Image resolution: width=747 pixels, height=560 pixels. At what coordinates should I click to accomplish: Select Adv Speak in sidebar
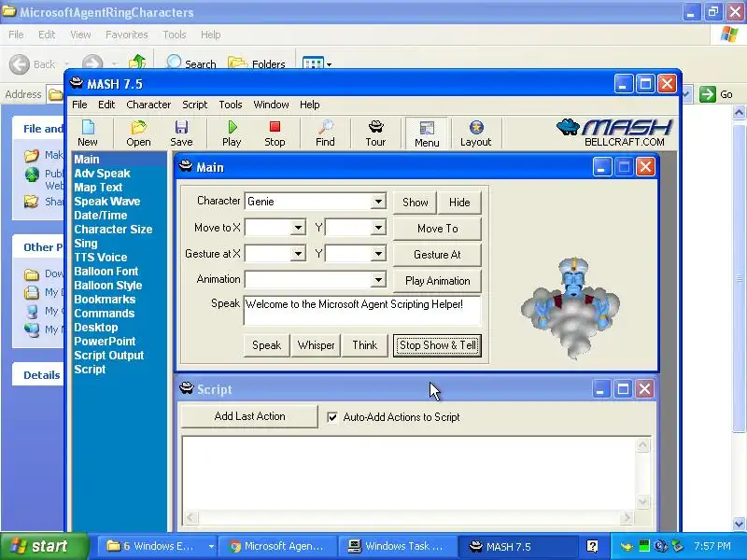coord(102,174)
